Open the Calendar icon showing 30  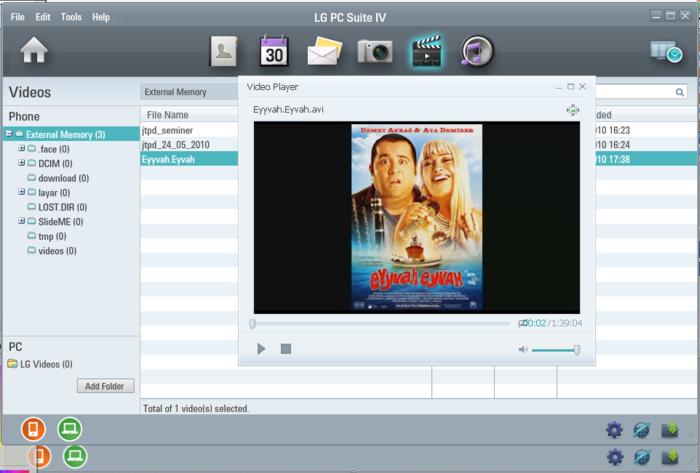[x=274, y=51]
